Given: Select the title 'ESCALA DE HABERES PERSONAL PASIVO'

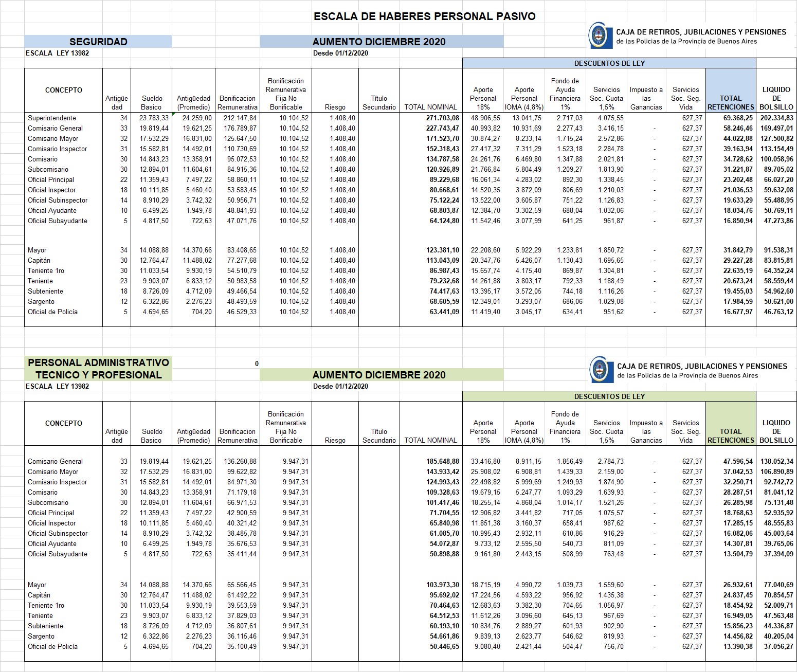Looking at the screenshot, I should pos(424,16).
